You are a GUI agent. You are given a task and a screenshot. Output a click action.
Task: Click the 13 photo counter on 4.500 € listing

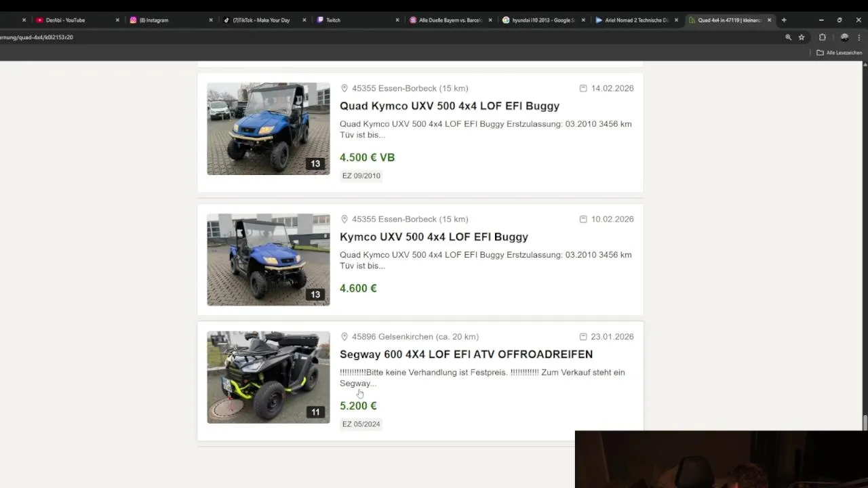[x=315, y=163]
